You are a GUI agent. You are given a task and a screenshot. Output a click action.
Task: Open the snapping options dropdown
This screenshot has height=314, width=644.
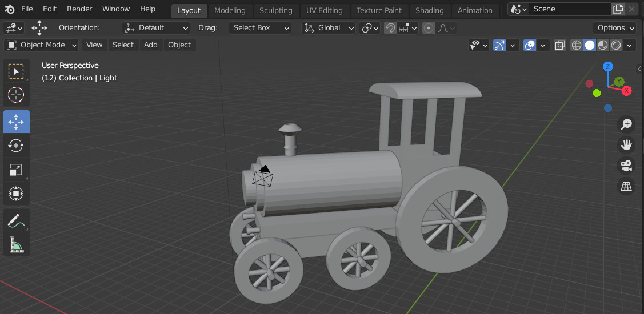pos(408,28)
